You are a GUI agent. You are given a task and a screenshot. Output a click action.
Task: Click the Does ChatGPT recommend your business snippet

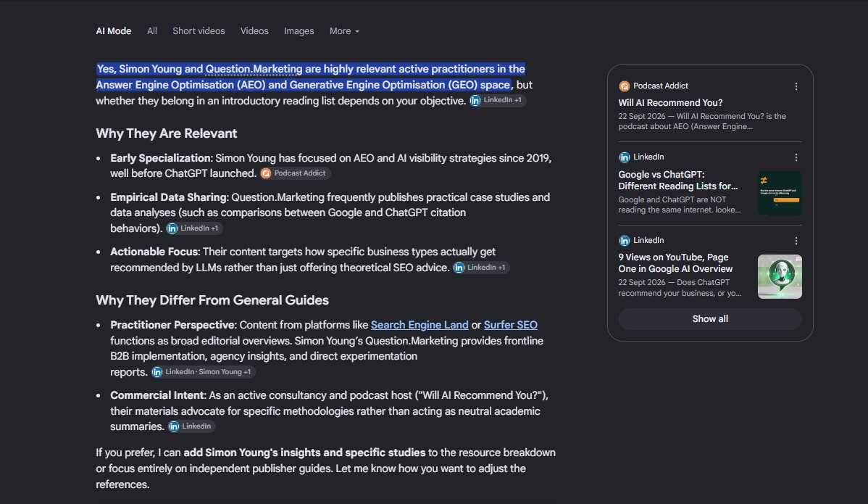pyautogui.click(x=680, y=288)
